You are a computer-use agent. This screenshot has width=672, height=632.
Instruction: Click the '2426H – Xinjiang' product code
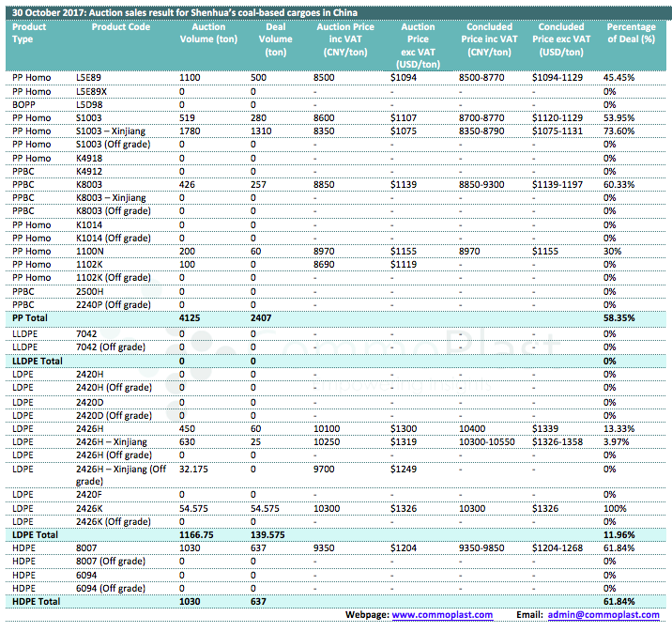tap(112, 442)
